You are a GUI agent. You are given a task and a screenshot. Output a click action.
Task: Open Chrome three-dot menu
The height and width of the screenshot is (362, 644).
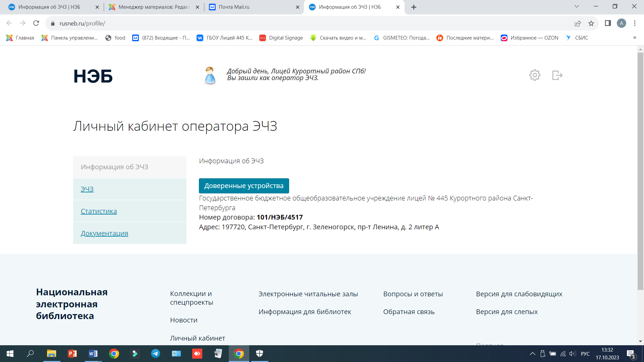pos(635,23)
